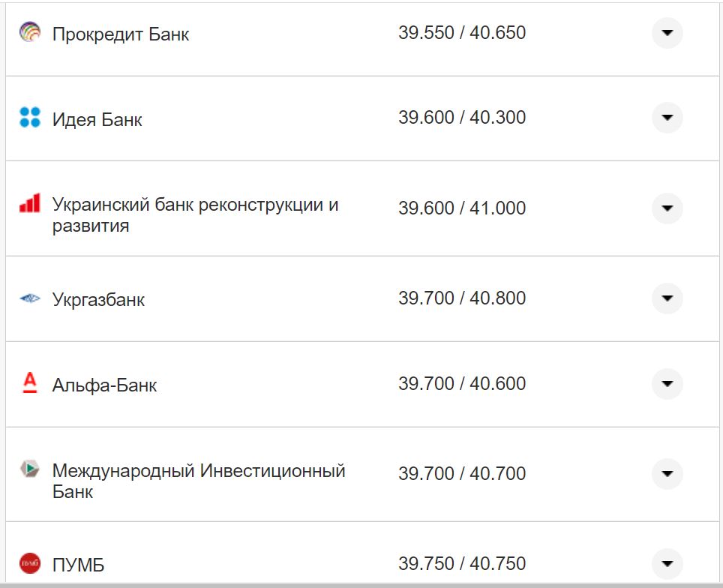723x588 pixels.
Task: Click the Идея Банк blue dots logo
Action: (x=29, y=118)
